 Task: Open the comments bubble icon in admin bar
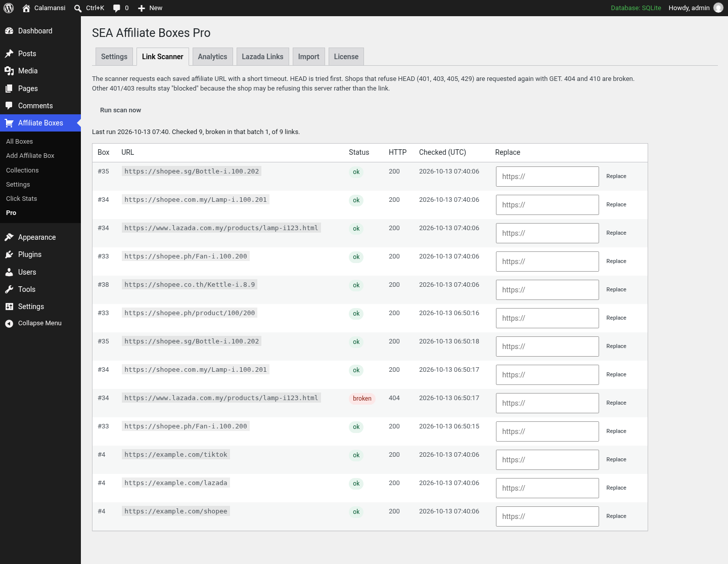(117, 8)
